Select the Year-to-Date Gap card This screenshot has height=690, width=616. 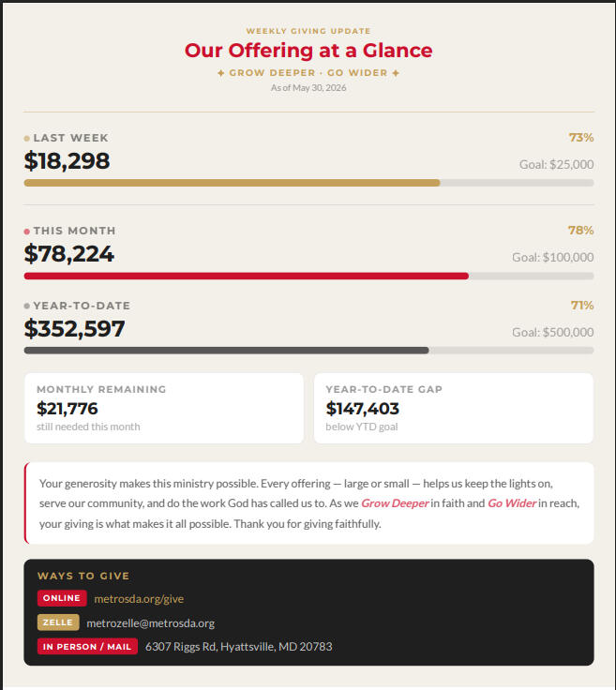tap(454, 409)
